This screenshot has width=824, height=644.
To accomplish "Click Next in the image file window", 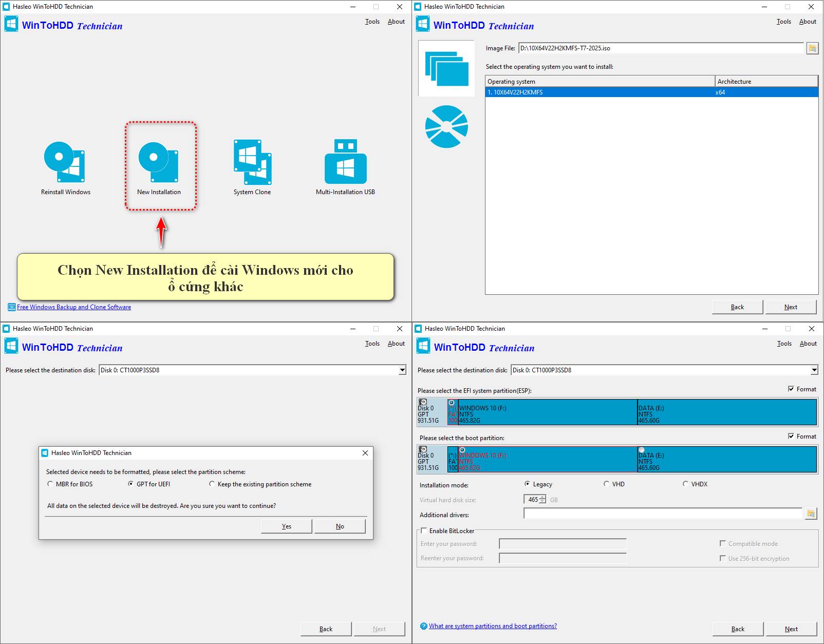I will click(791, 307).
